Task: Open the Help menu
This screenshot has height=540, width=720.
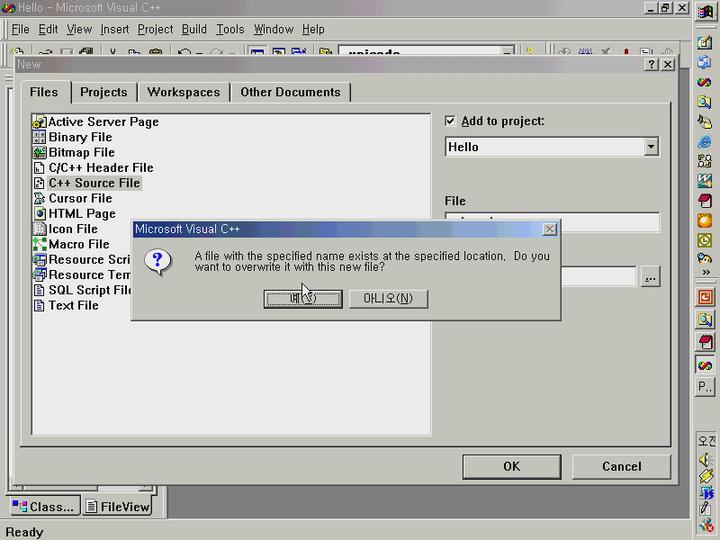Action: pyautogui.click(x=313, y=29)
